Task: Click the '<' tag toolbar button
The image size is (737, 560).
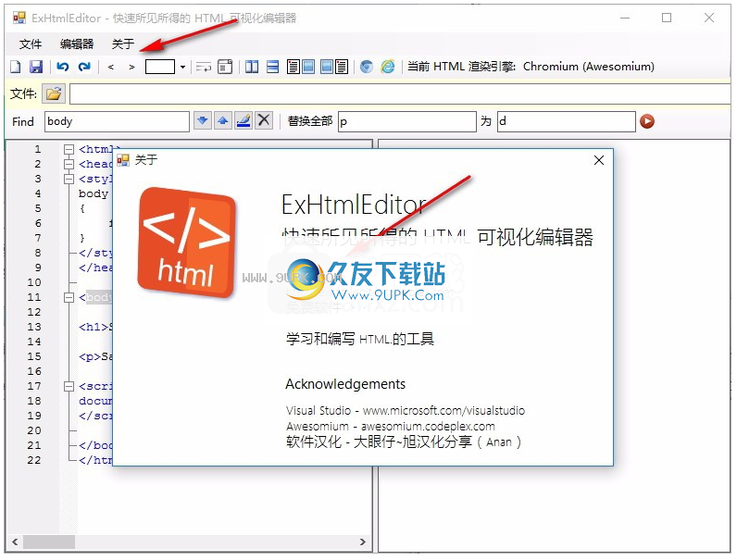Action: point(110,67)
